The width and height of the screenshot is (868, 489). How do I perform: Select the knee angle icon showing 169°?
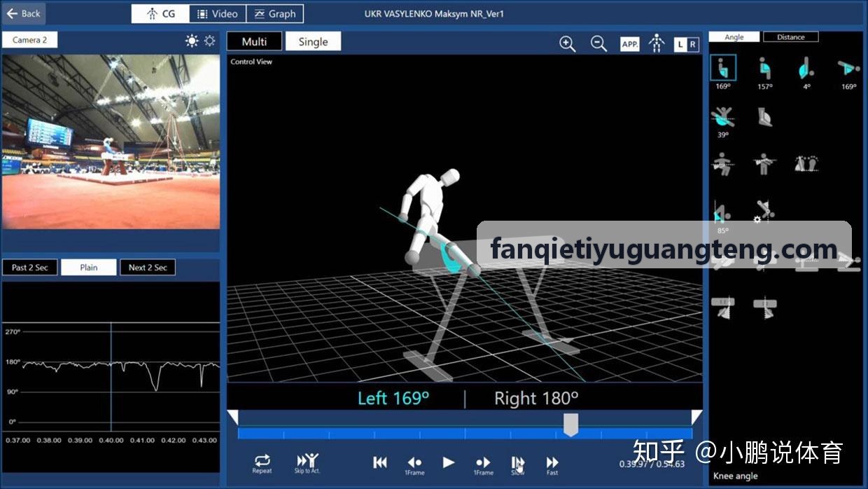click(723, 69)
